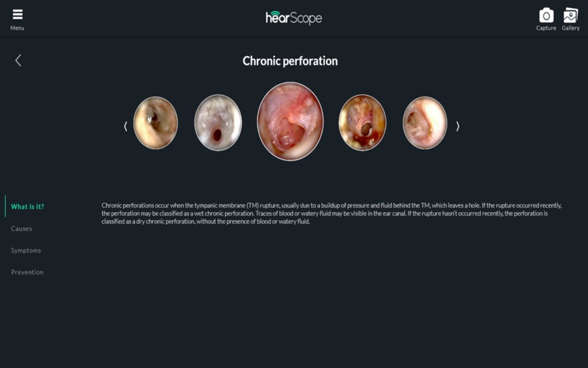
Task: Open the Symptoms section
Action: [26, 250]
